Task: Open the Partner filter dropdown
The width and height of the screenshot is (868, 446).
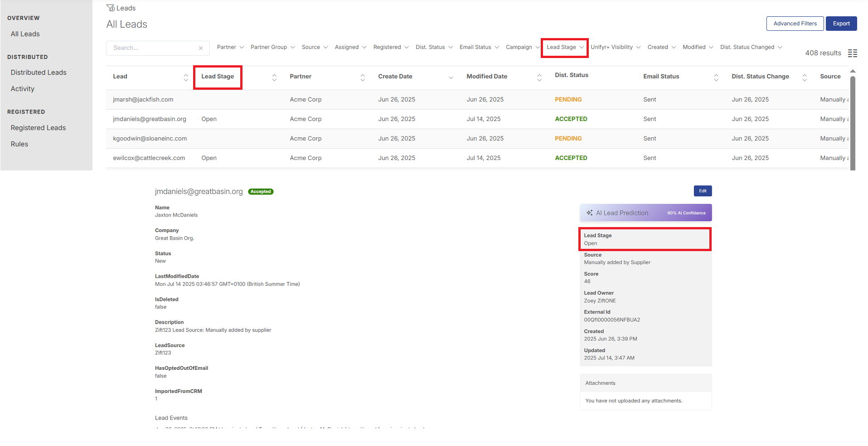Action: coord(230,47)
